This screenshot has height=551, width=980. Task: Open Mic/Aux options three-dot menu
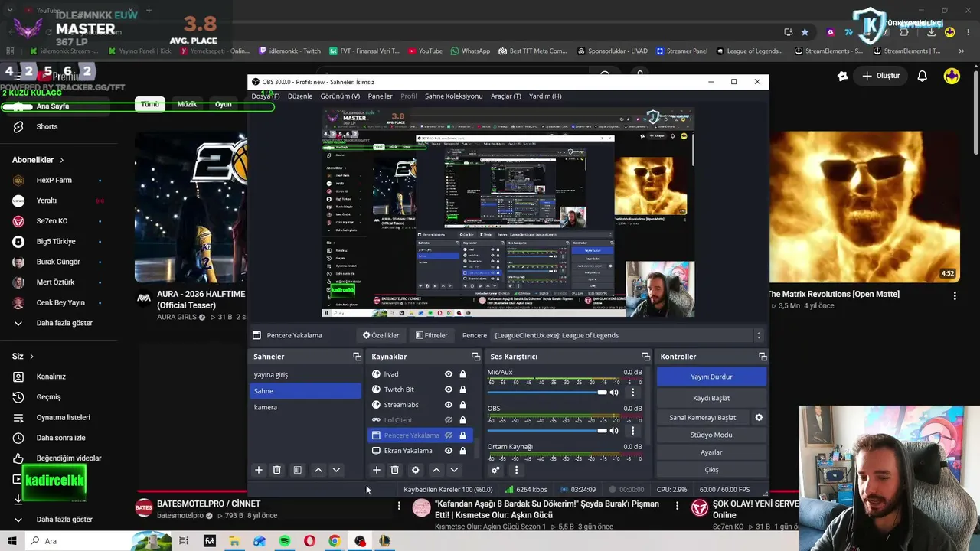(632, 393)
